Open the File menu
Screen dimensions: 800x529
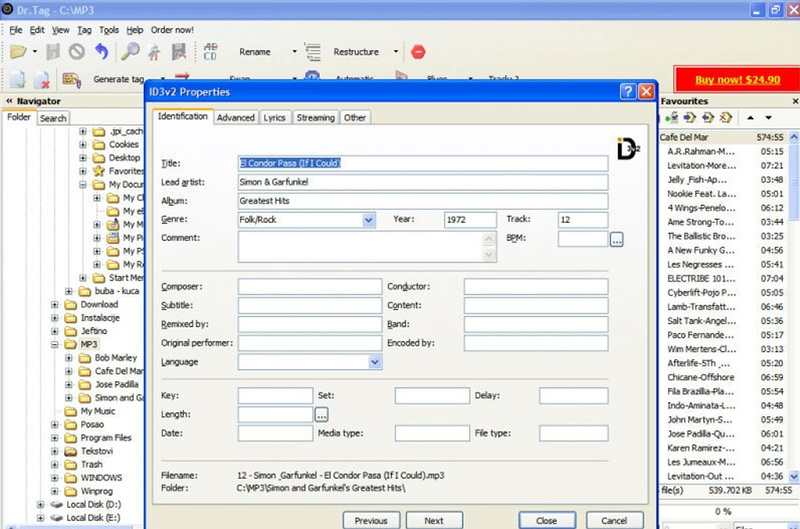point(16,30)
